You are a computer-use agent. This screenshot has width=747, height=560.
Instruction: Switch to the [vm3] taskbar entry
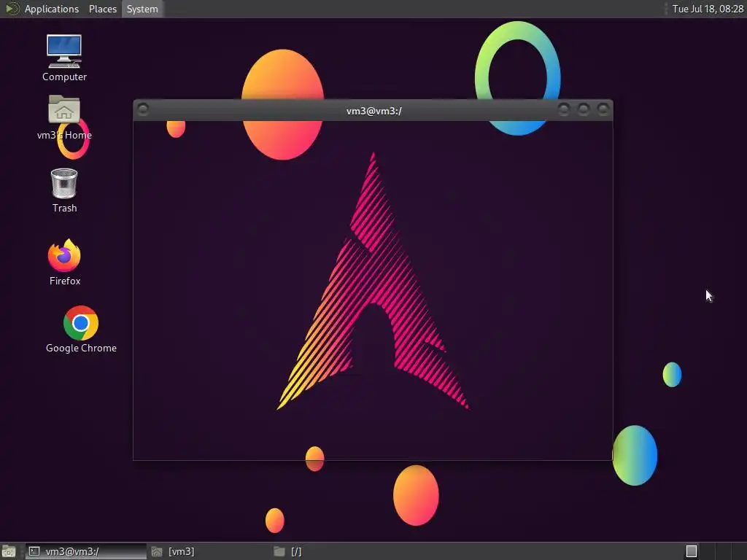pos(209,551)
